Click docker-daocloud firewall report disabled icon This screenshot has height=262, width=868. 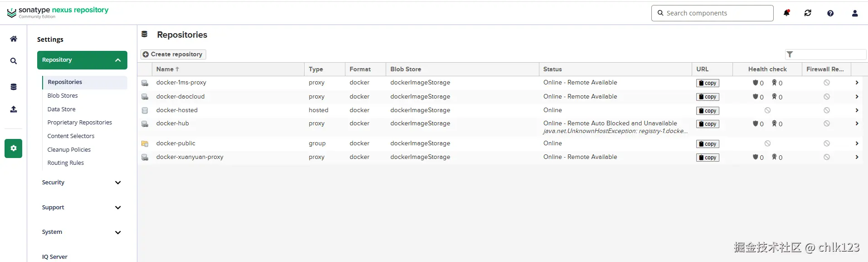[x=827, y=97]
